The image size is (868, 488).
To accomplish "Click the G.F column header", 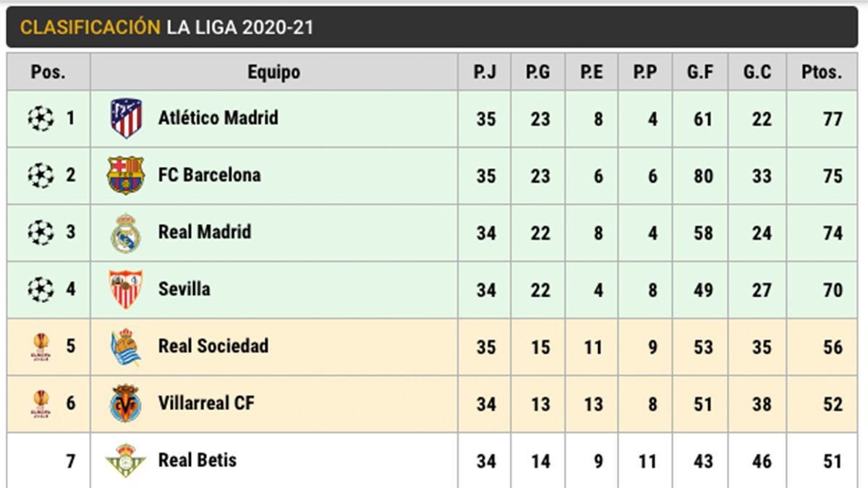I will tap(700, 72).
